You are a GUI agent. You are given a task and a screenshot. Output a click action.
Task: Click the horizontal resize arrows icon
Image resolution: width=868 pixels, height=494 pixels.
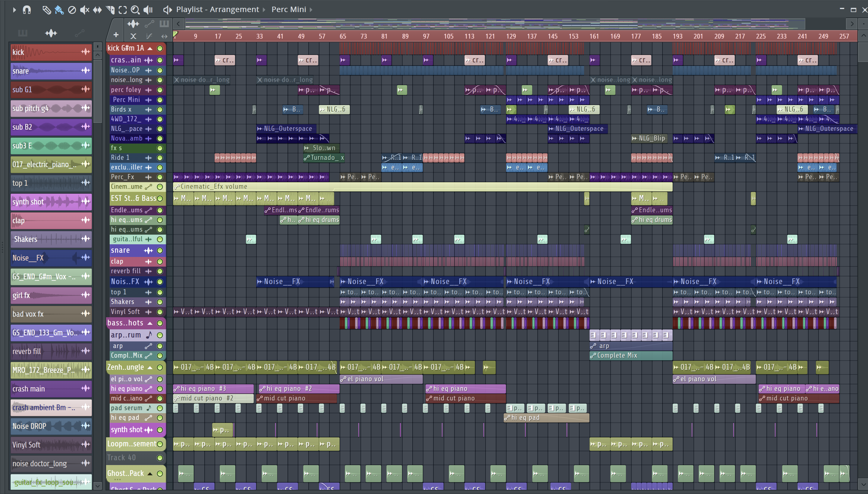click(165, 36)
